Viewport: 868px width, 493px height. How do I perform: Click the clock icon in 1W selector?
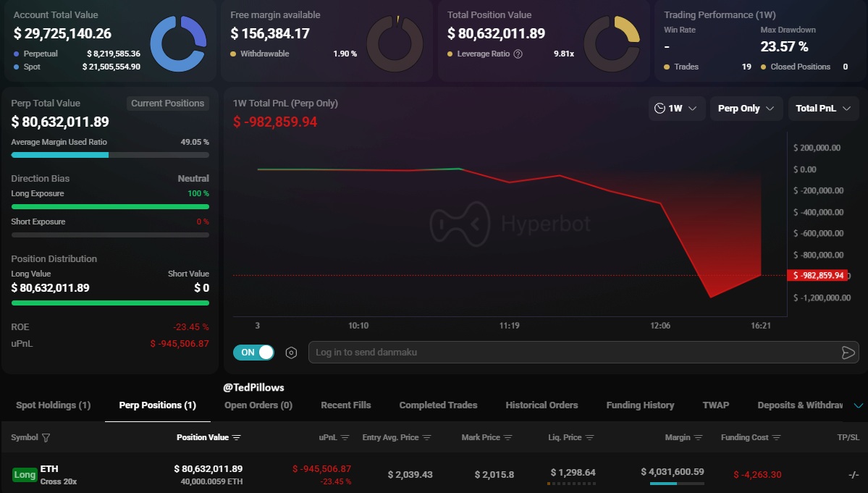pyautogui.click(x=660, y=109)
